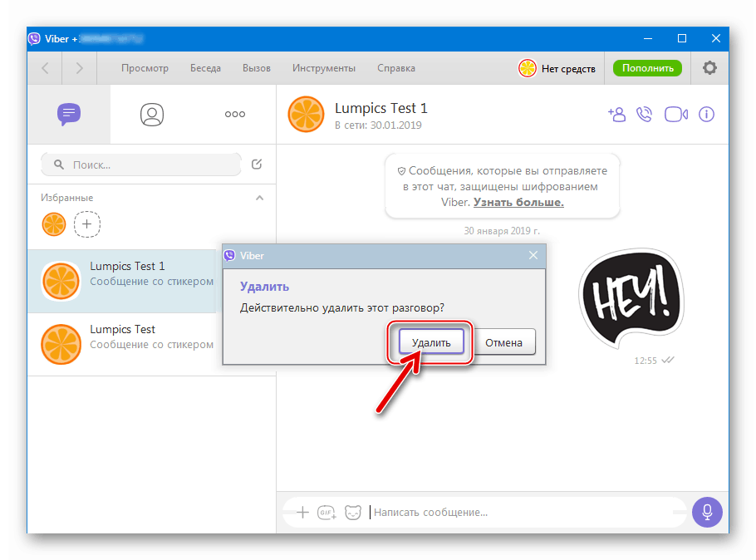756x560 pixels.
Task: Open the More (three dots) tab
Action: [235, 115]
